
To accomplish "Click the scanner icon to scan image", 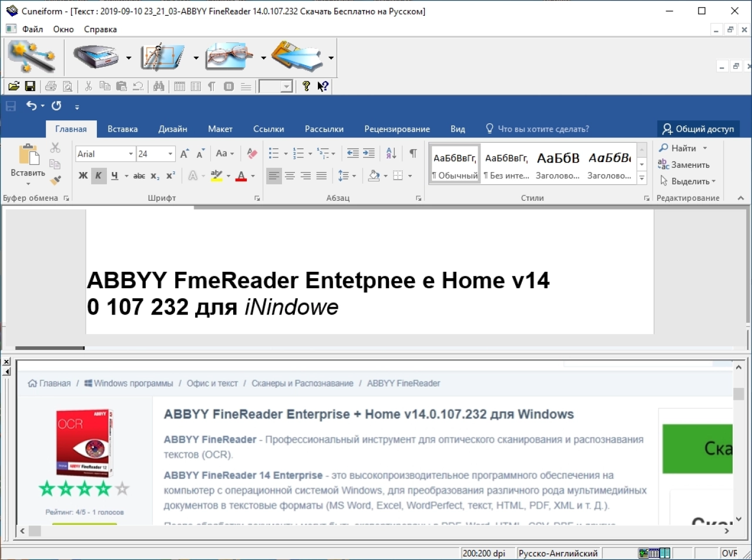I will 96,57.
